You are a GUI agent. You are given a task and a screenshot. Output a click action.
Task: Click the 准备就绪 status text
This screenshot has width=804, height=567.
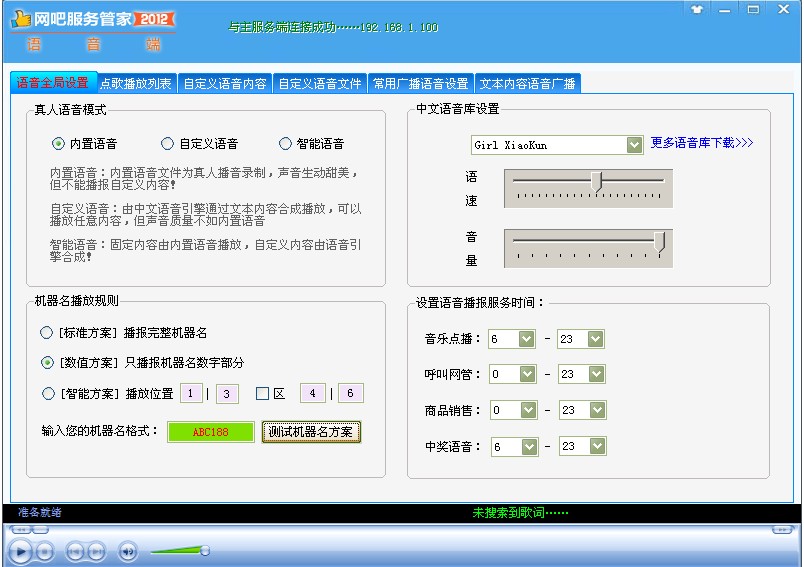point(39,512)
